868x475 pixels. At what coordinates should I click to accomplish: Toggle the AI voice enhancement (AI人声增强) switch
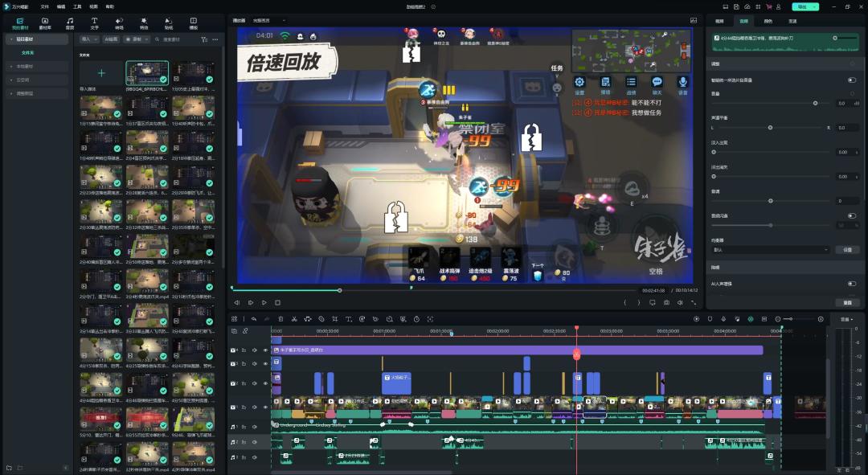851,284
